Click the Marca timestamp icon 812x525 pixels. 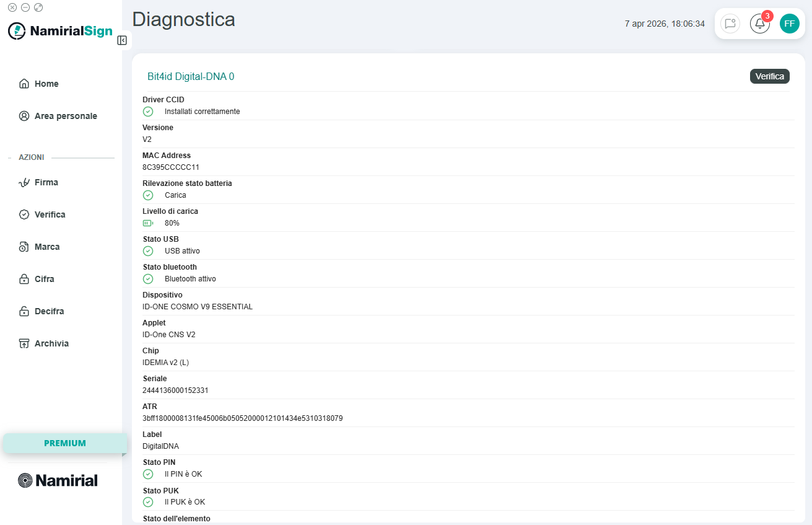pos(24,247)
